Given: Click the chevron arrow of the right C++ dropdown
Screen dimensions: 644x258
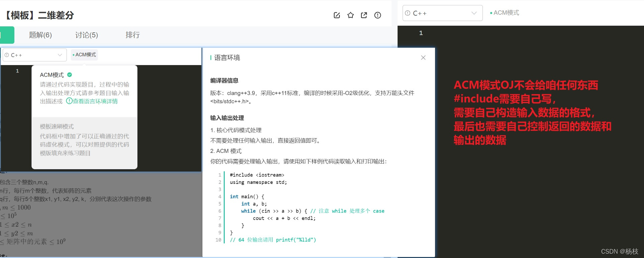Looking at the screenshot, I should (474, 13).
